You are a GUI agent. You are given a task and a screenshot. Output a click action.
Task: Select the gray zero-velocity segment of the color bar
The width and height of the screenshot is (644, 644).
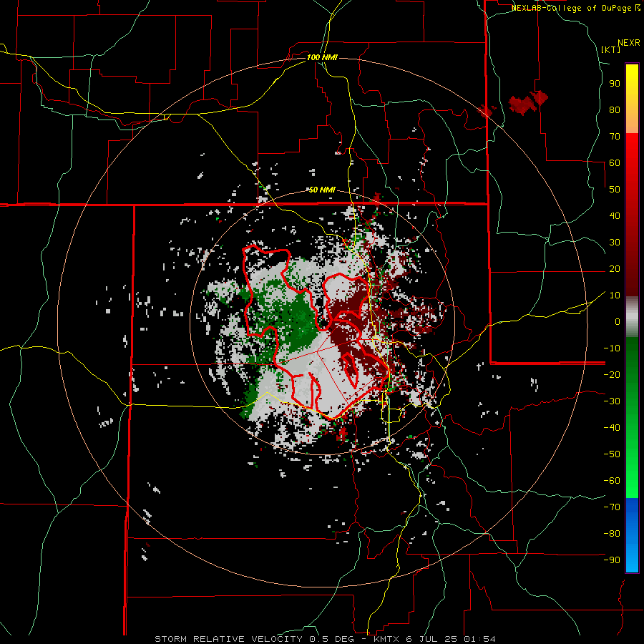click(632, 317)
